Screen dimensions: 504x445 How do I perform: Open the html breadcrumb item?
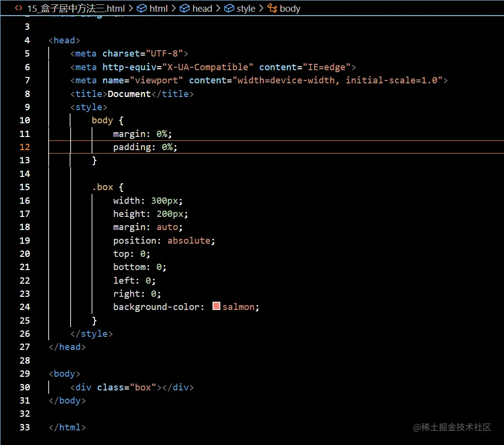[x=158, y=8]
